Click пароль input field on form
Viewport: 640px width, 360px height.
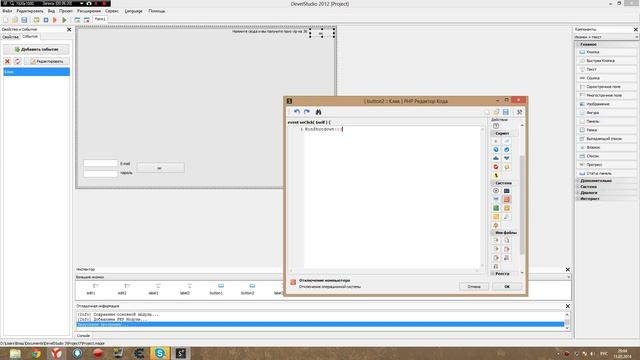[x=100, y=173]
